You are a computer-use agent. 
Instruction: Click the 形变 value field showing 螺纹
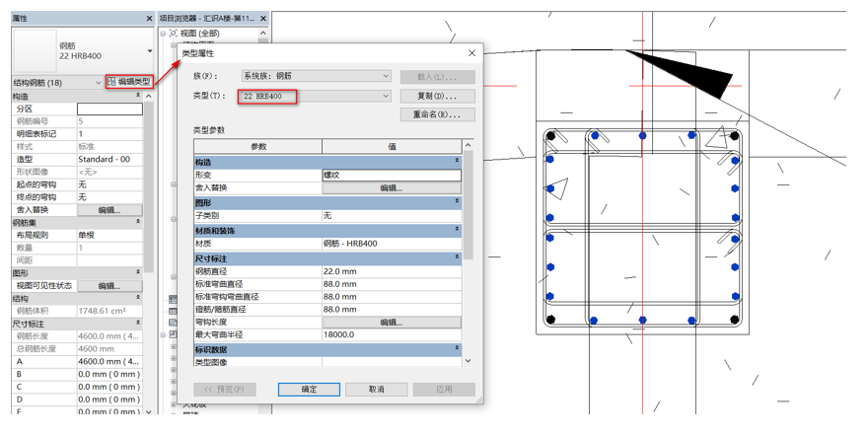point(391,175)
